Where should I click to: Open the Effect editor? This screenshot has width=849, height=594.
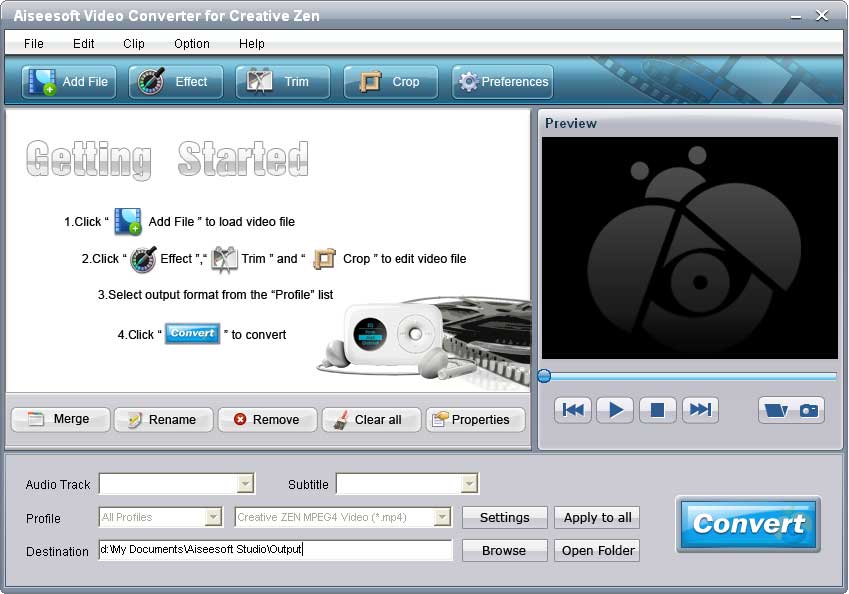pyautogui.click(x=175, y=82)
